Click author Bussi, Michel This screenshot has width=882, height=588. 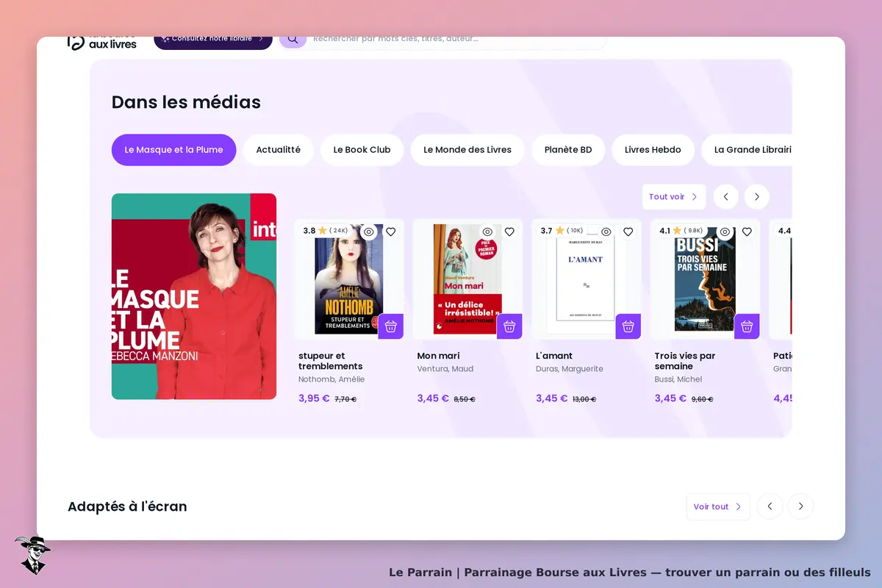coord(678,379)
